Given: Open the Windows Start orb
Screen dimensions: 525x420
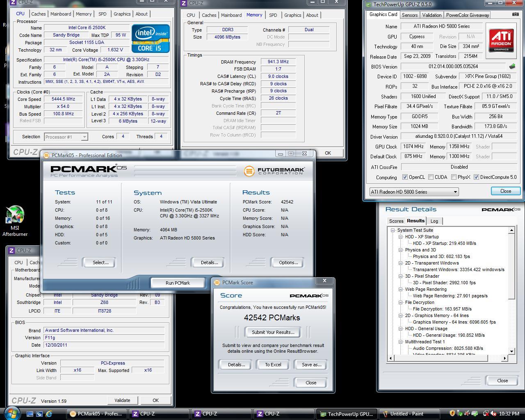Looking at the screenshot, I should 11,413.
